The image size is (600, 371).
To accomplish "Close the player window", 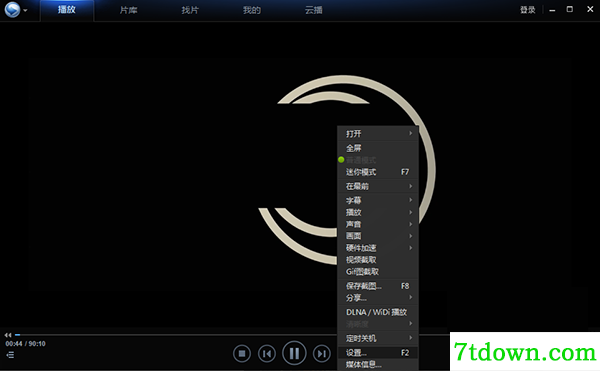I will [590, 10].
